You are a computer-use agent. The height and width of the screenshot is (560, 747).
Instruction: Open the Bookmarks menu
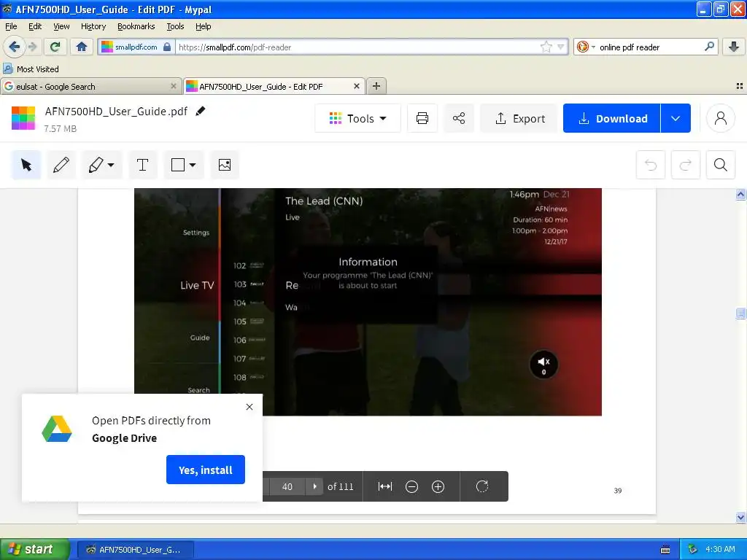[136, 26]
